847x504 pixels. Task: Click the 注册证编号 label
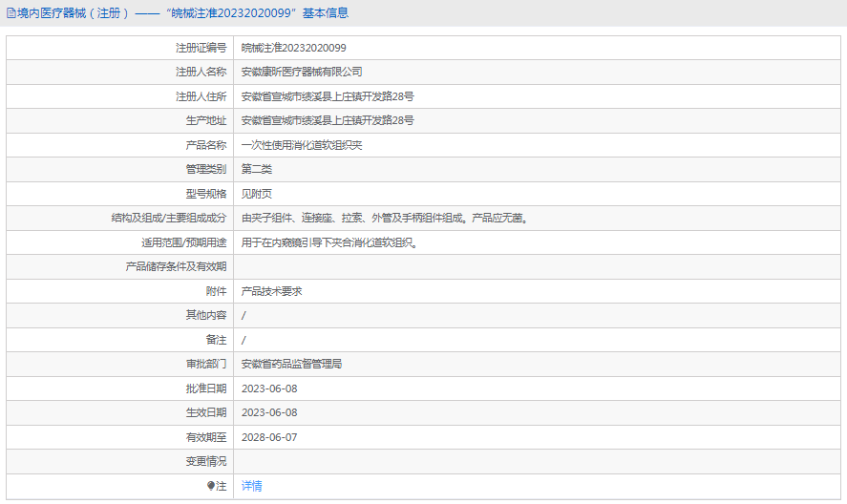201,48
